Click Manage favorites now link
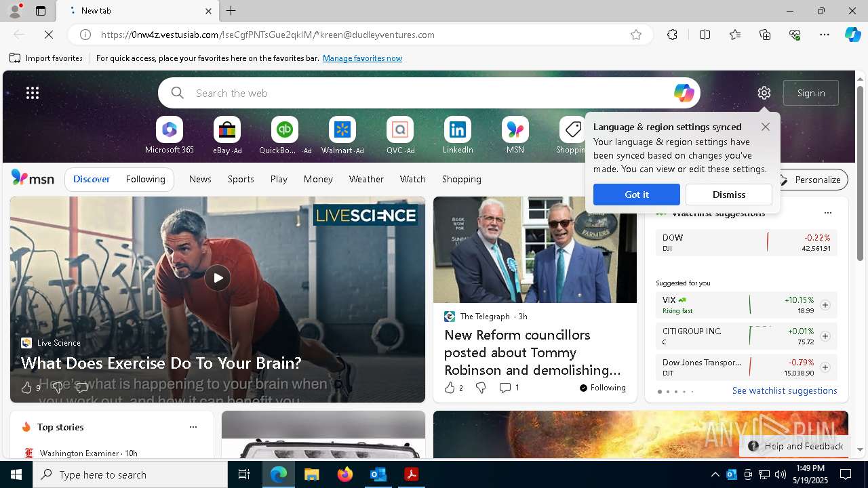Viewport: 868px width, 488px height. tap(362, 58)
